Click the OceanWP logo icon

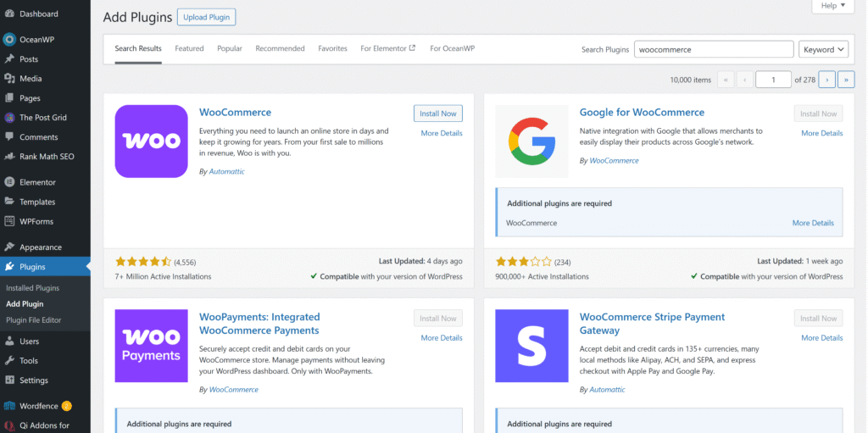tap(9, 39)
